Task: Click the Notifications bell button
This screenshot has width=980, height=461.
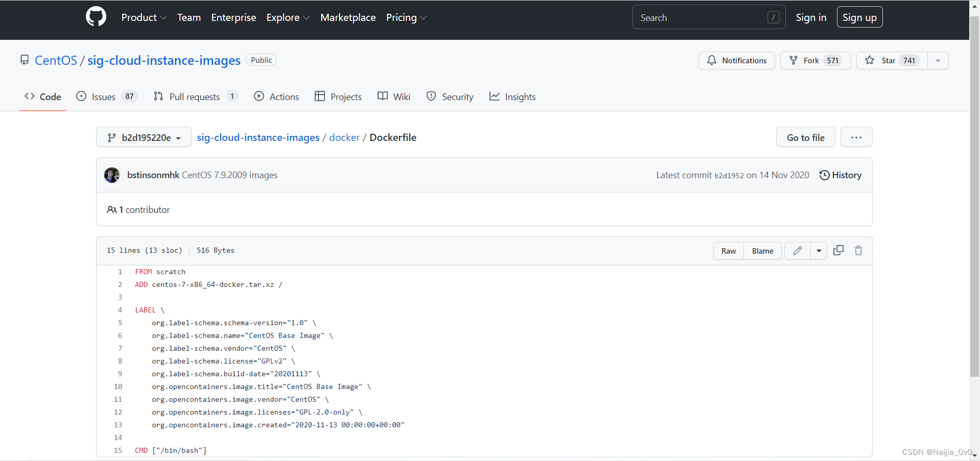Action: (736, 60)
